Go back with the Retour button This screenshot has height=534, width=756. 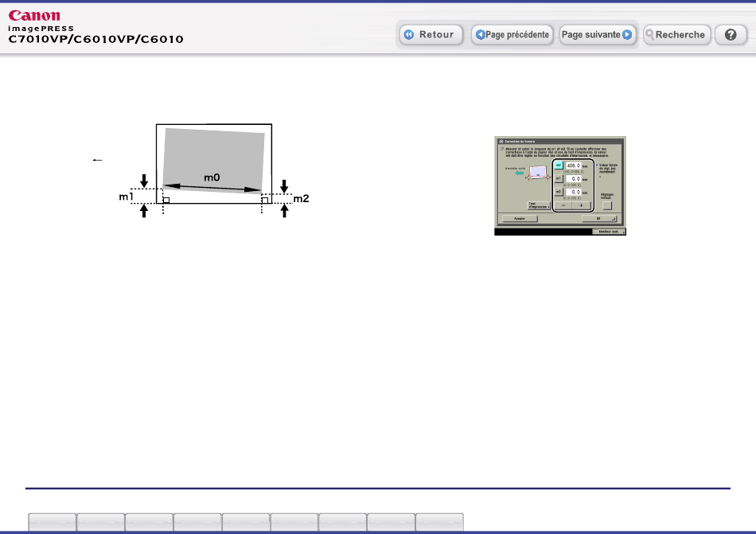point(431,35)
